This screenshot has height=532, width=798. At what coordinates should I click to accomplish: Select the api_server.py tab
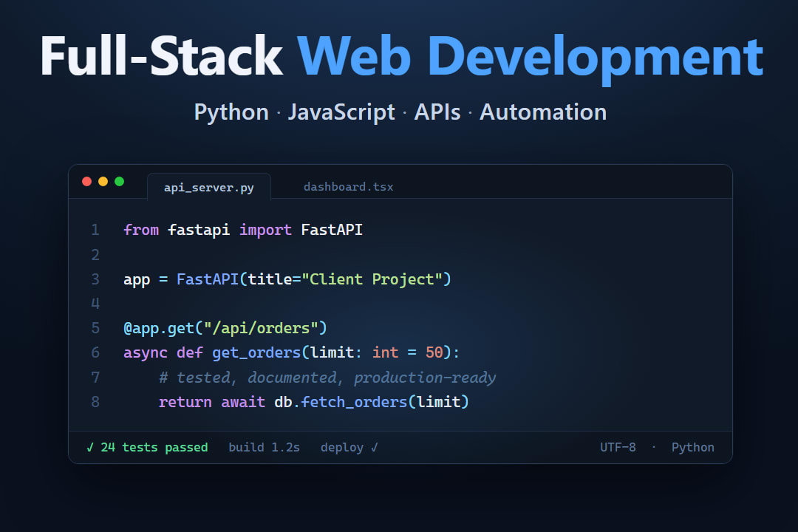(208, 187)
